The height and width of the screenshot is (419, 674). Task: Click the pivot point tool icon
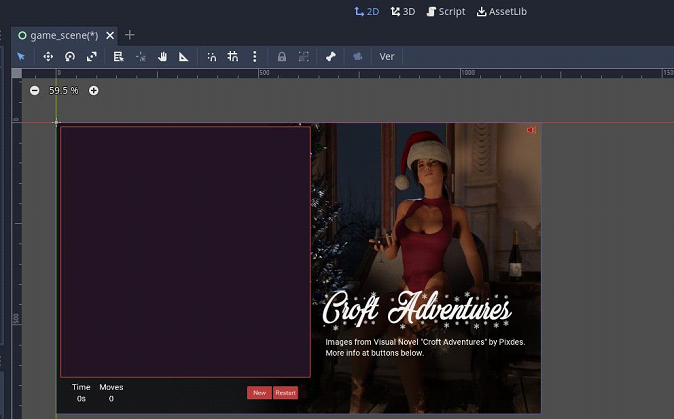pos(141,56)
